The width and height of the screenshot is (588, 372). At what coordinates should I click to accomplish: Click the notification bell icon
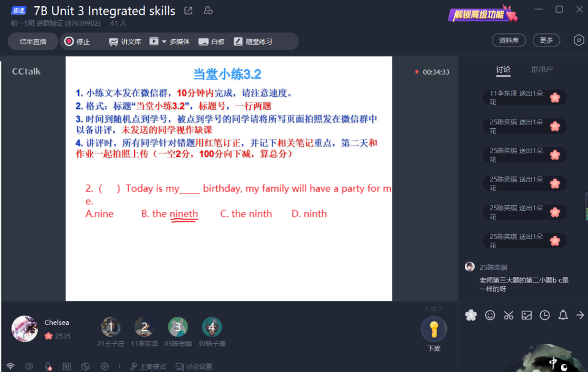coord(563,316)
